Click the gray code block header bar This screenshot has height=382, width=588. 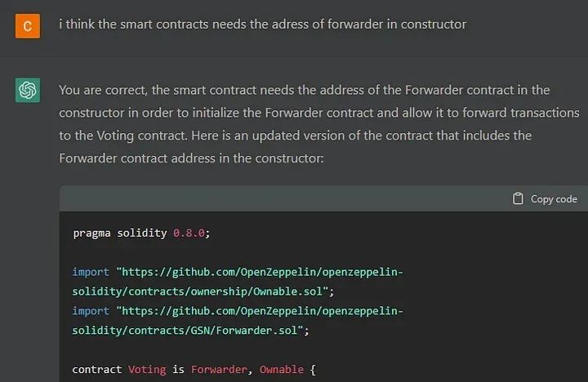(323, 198)
